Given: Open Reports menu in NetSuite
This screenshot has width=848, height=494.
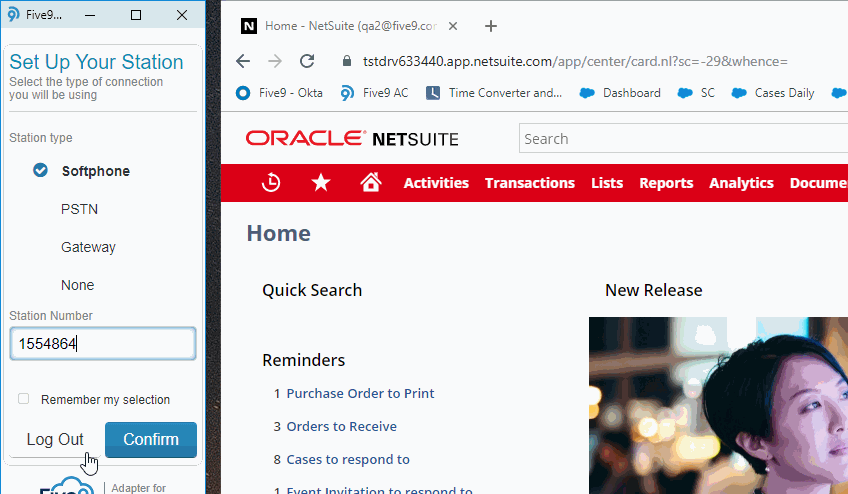Looking at the screenshot, I should point(666,183).
